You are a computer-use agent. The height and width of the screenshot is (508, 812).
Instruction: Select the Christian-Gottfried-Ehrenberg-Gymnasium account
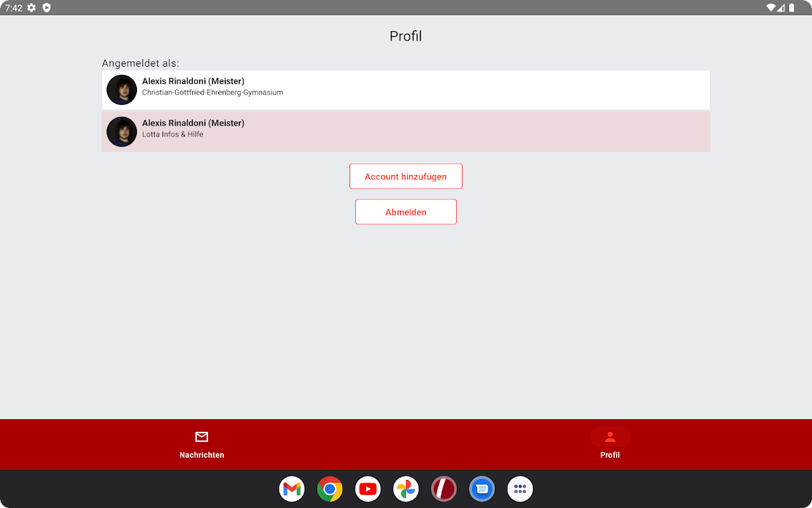tap(406, 90)
